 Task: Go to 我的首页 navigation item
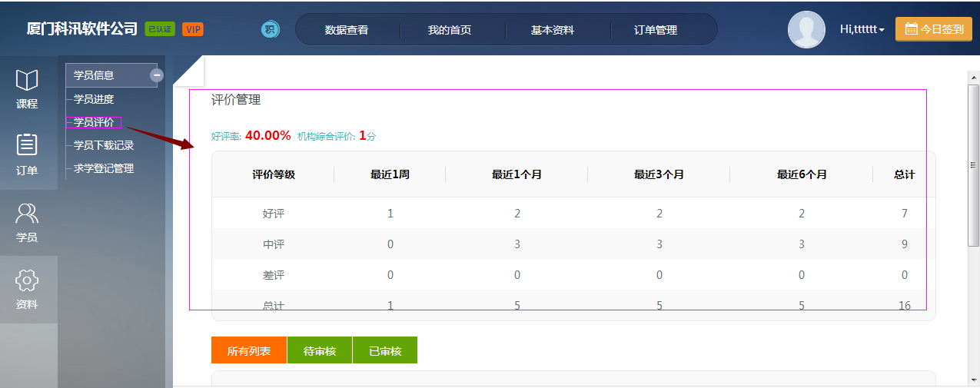450,30
